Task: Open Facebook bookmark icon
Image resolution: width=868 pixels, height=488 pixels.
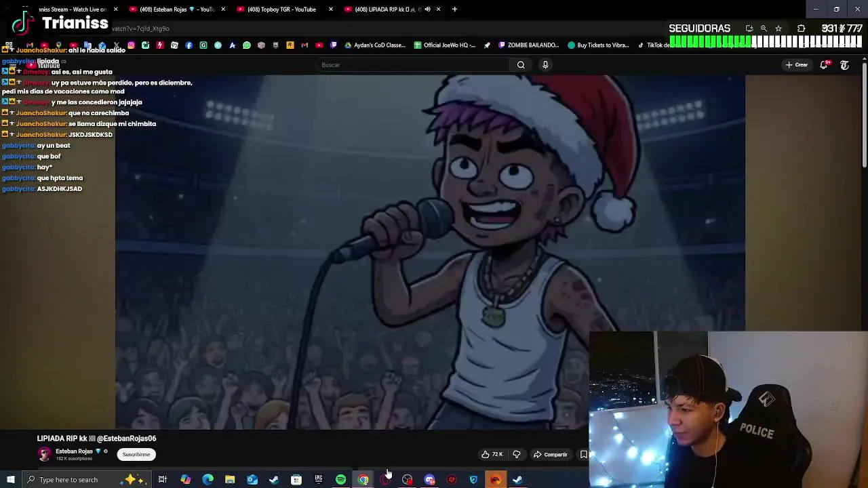Action: 189,45
